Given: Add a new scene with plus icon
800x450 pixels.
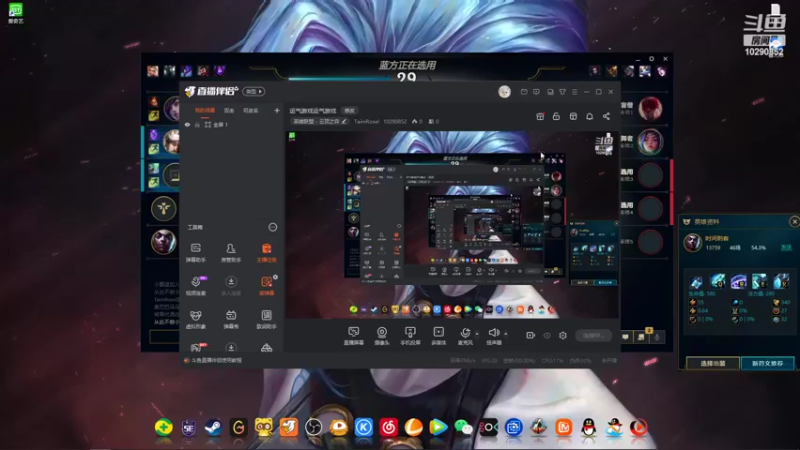Looking at the screenshot, I should (277, 110).
